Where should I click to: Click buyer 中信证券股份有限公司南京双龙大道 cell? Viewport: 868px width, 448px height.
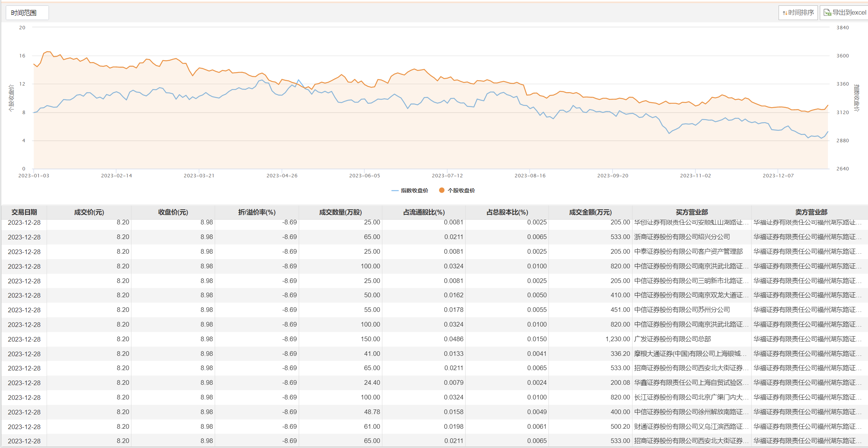691,295
